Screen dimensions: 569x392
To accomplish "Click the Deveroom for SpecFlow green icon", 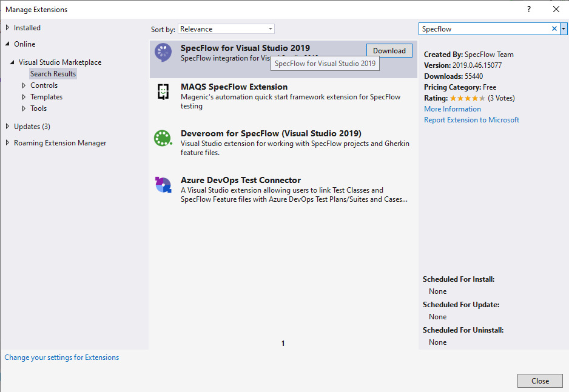I will [163, 138].
